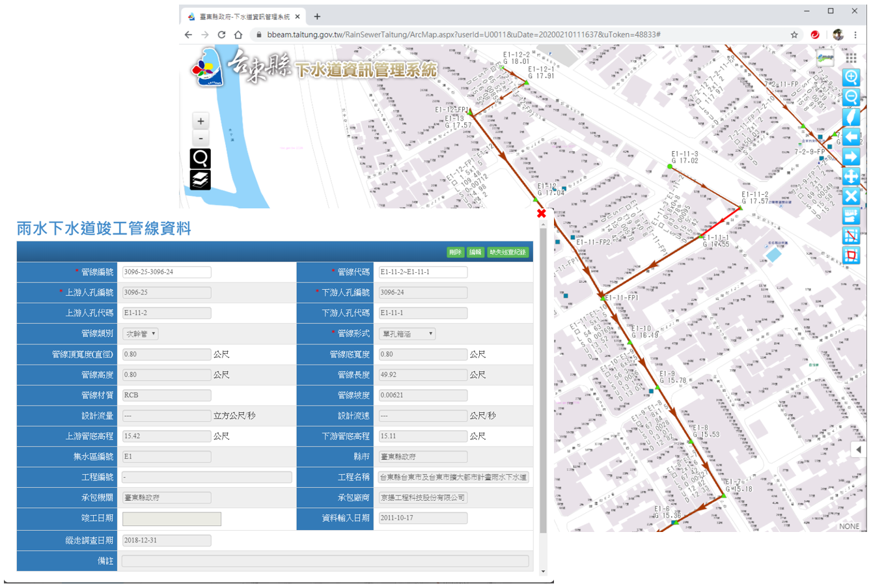Click the green 刪除 button

click(455, 252)
